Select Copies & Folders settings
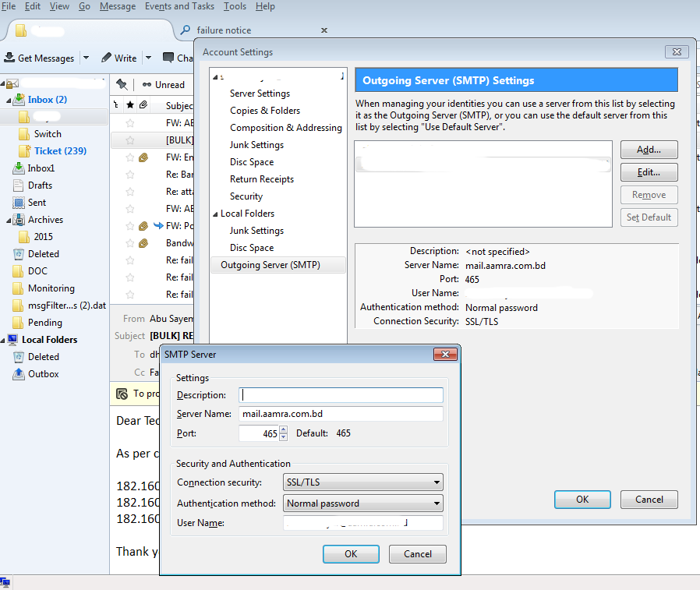The height and width of the screenshot is (590, 700). point(265,110)
